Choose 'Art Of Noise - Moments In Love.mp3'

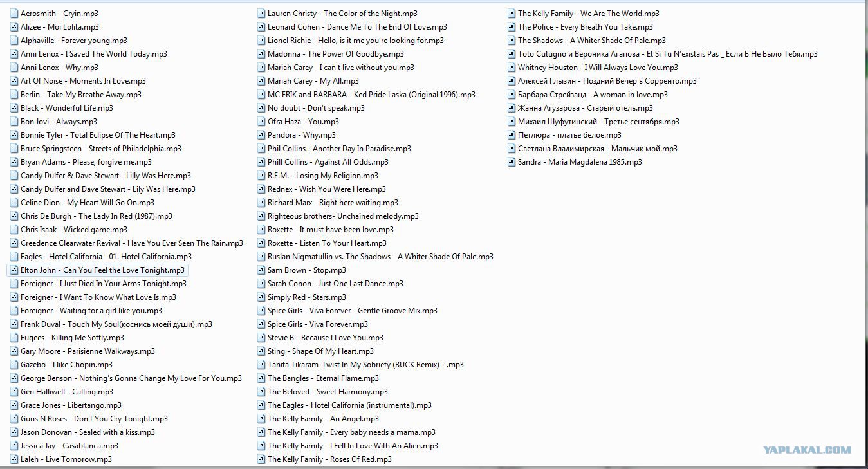tap(83, 81)
